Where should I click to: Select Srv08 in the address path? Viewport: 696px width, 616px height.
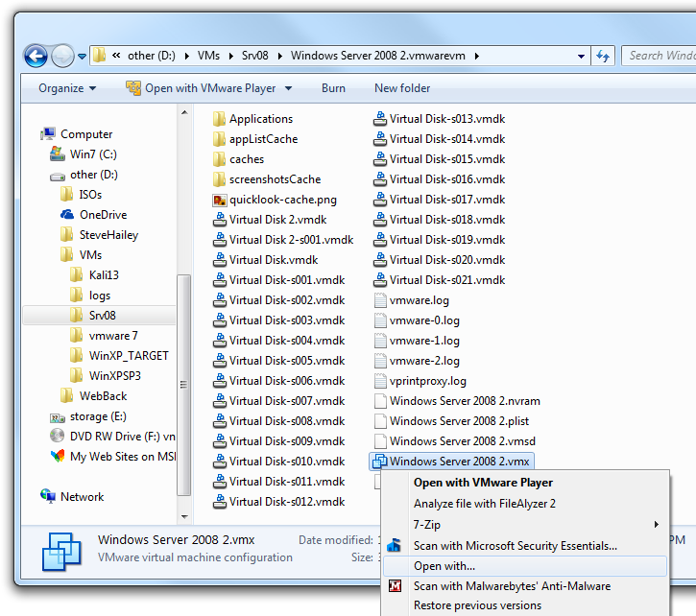pyautogui.click(x=254, y=56)
